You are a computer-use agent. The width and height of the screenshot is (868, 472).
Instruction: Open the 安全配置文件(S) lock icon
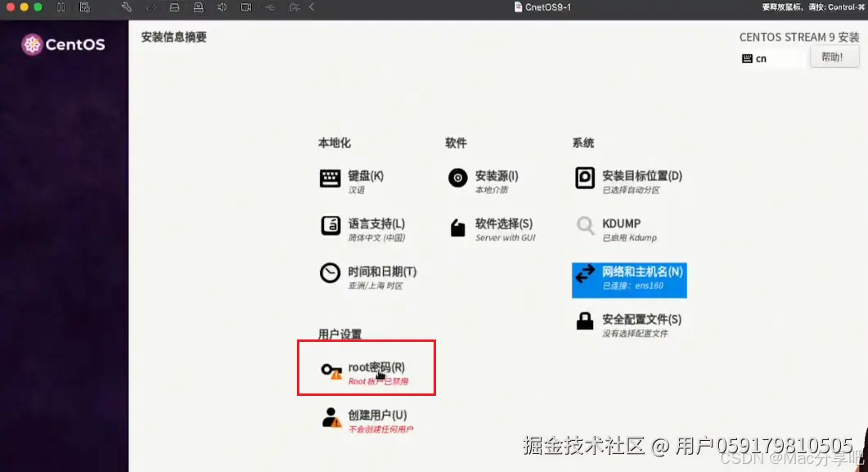click(x=584, y=321)
